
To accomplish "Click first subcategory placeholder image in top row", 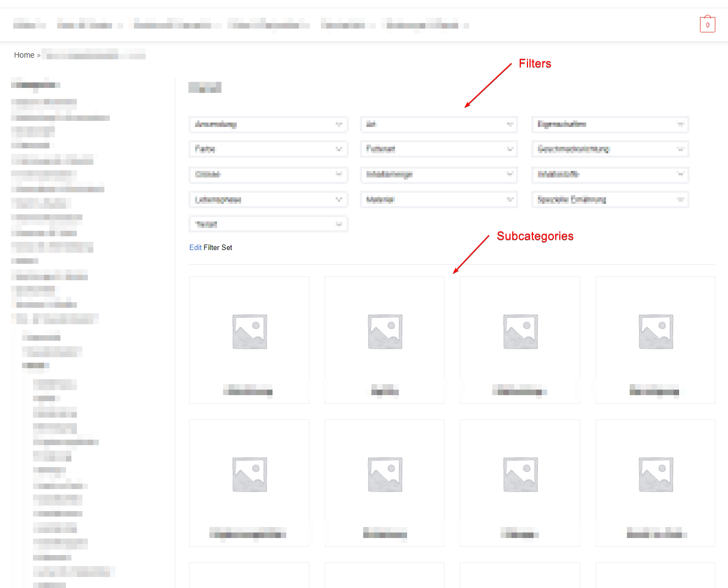I will 249,332.
